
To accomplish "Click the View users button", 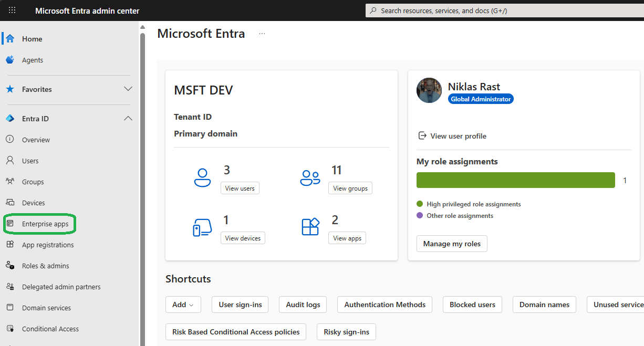I will point(240,188).
